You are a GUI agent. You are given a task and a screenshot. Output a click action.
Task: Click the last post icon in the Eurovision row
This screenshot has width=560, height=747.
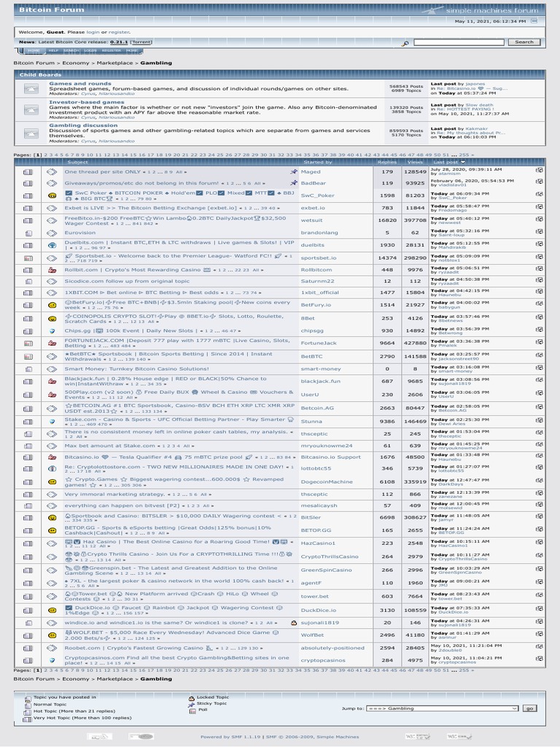pos(539,231)
